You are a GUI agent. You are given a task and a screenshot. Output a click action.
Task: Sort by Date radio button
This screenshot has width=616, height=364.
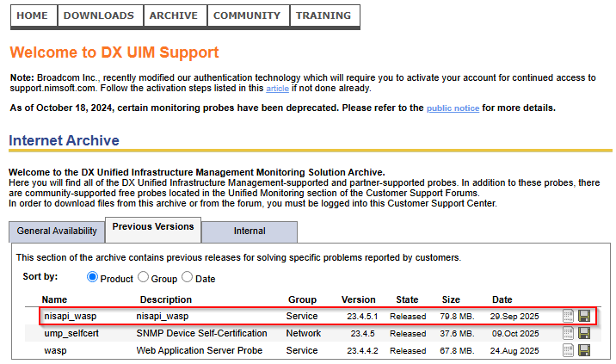(x=188, y=278)
